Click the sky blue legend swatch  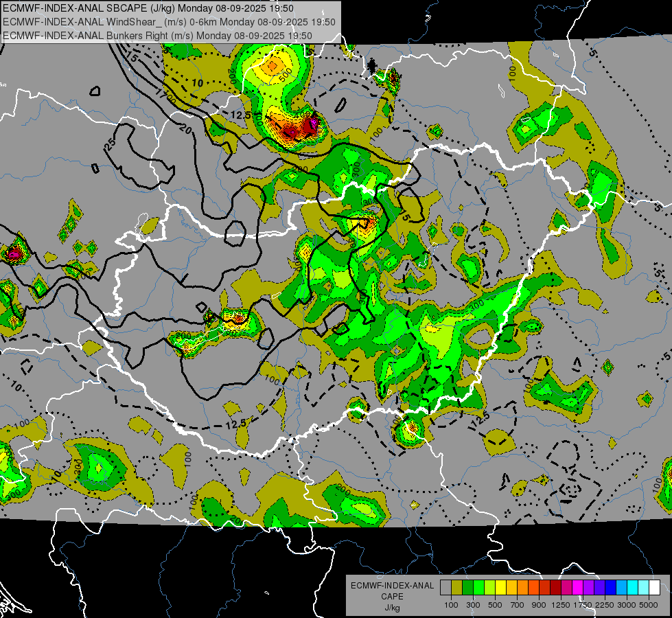click(x=621, y=588)
